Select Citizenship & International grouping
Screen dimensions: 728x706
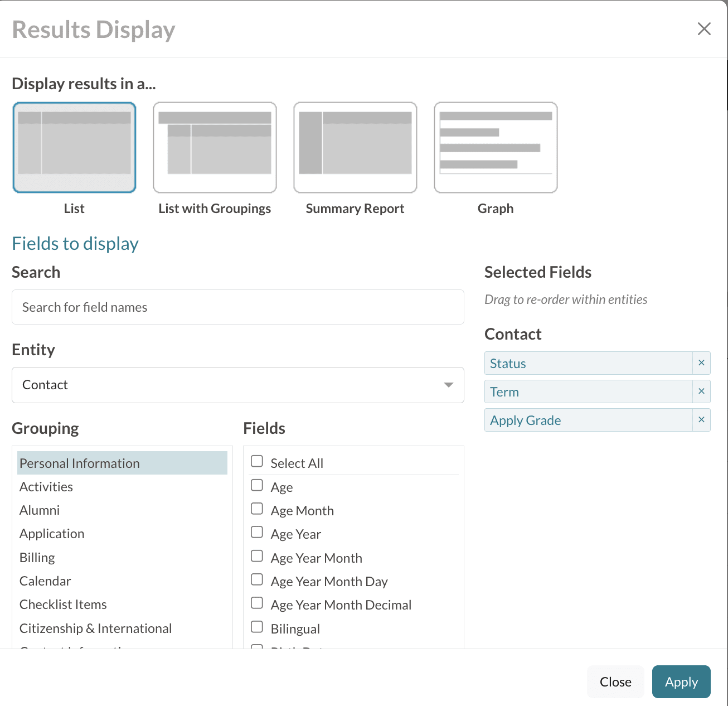tap(95, 628)
